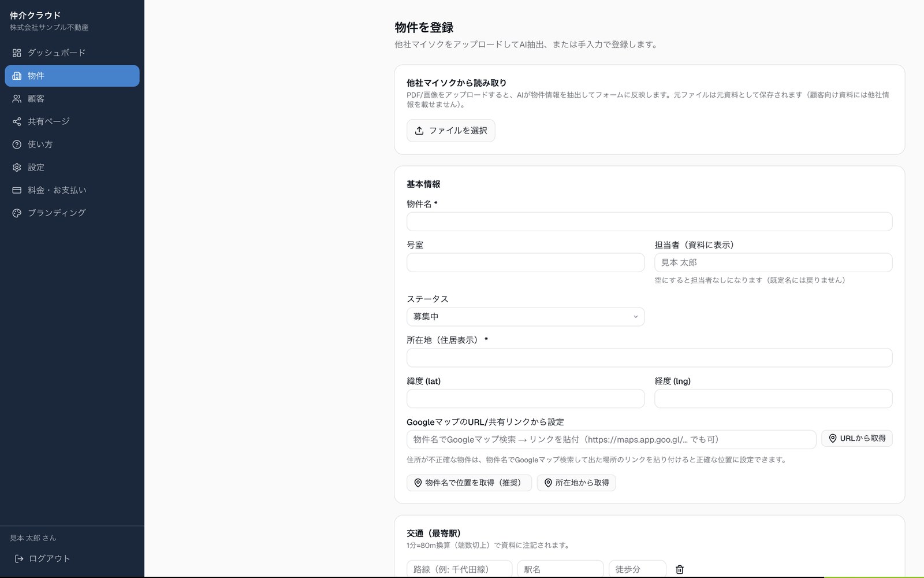Click the 所在地から取得 button
This screenshot has width=924, height=578.
(576, 483)
